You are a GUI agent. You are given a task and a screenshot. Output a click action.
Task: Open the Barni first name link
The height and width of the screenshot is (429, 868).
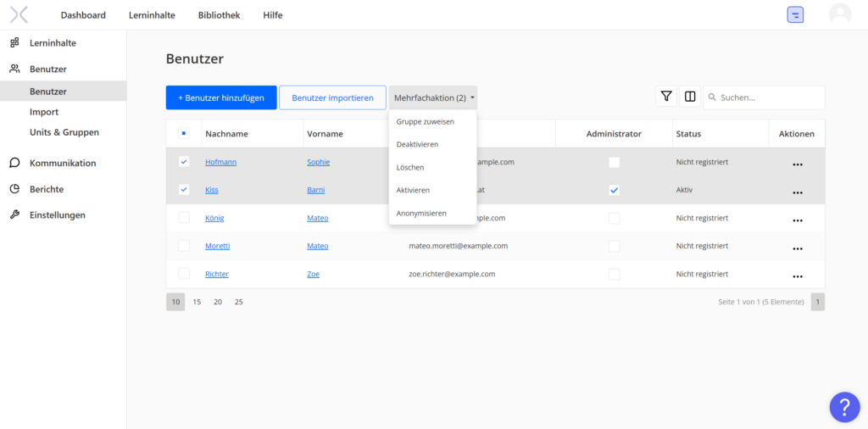coord(316,190)
